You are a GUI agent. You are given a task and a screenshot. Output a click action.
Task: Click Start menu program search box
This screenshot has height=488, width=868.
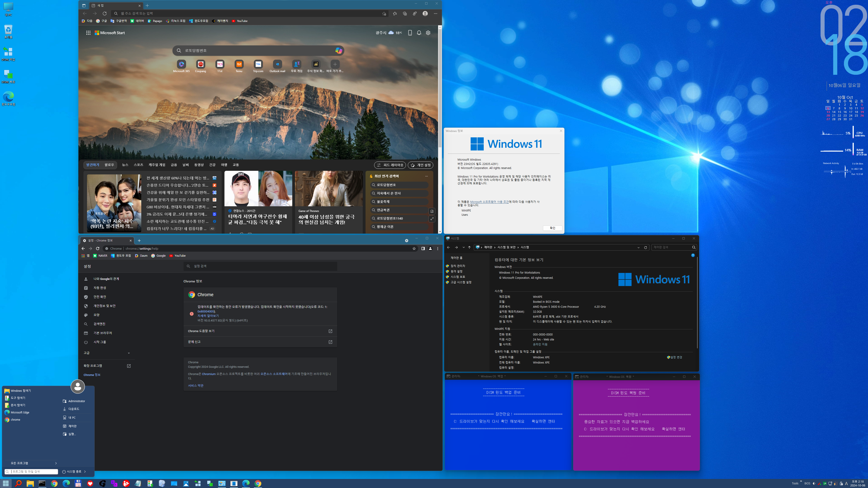coord(31,472)
